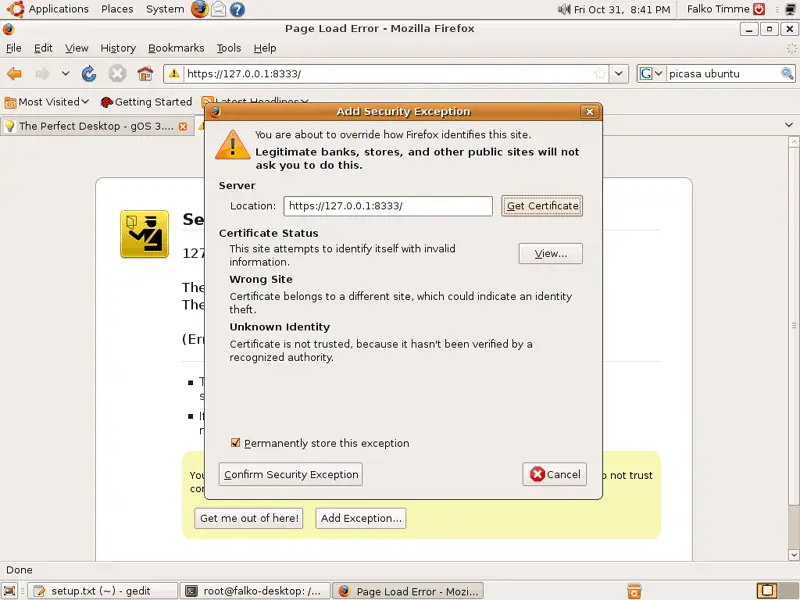
Task: Click the Get Certificate button
Action: point(542,206)
